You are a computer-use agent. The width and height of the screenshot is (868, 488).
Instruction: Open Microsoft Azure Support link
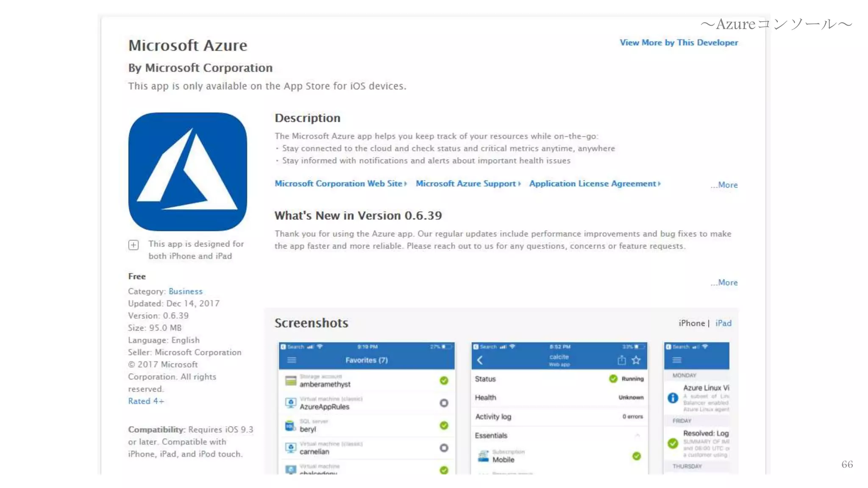click(x=466, y=184)
